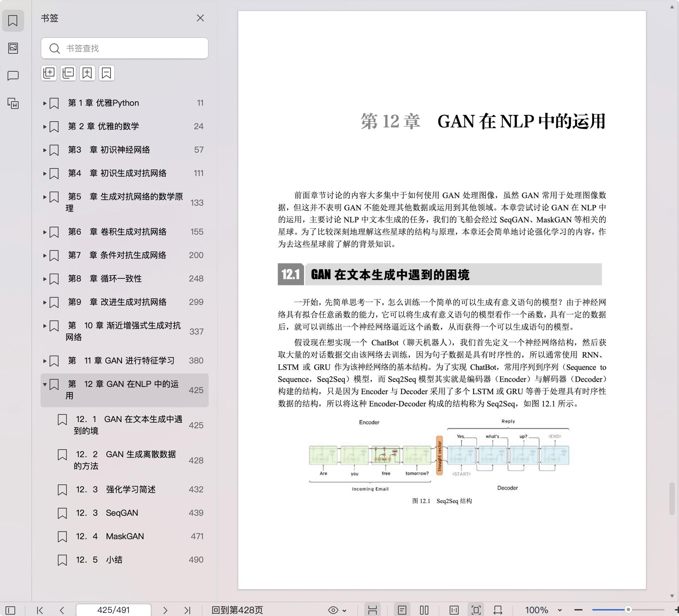Expand chapter 11 GAN 进行特征学习 bookmark
The width and height of the screenshot is (679, 616).
45,361
